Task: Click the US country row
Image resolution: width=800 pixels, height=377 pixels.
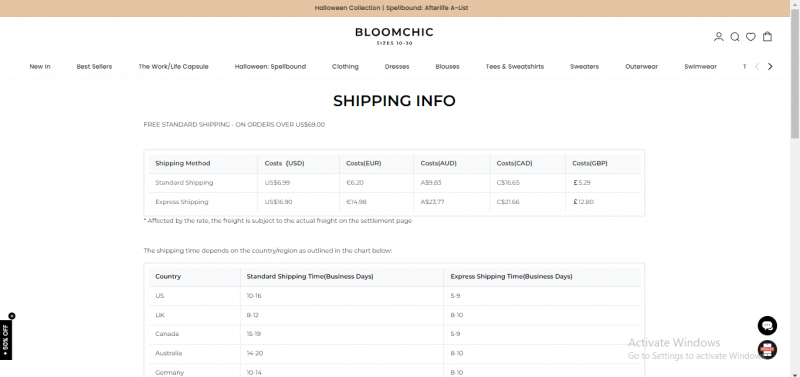Action: (394, 296)
